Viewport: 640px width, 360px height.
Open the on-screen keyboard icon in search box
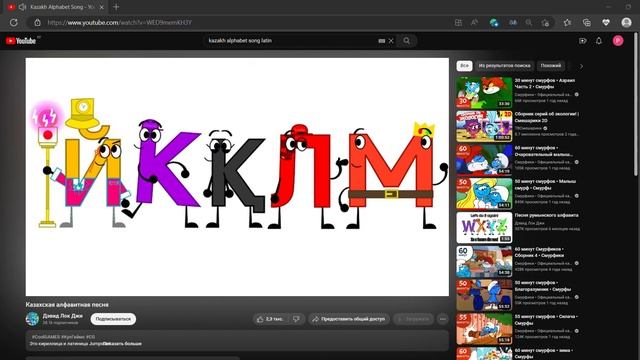tap(382, 41)
